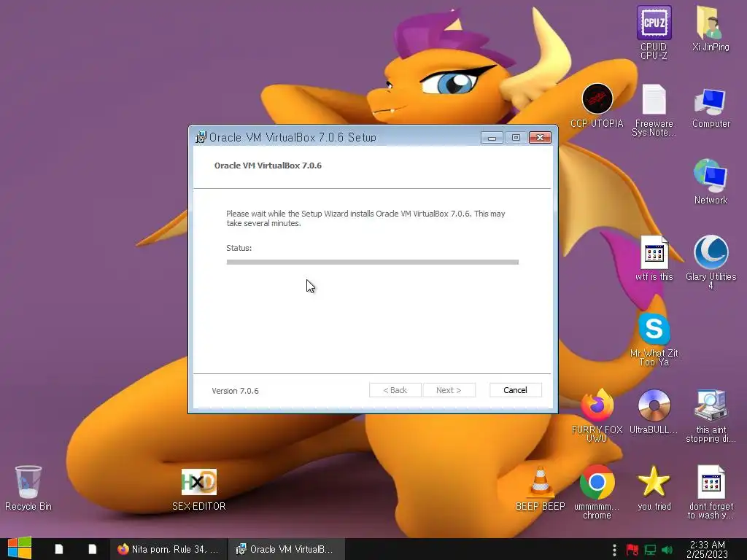Click the Cancel button in the setup wizard
The image size is (747, 560).
(516, 390)
